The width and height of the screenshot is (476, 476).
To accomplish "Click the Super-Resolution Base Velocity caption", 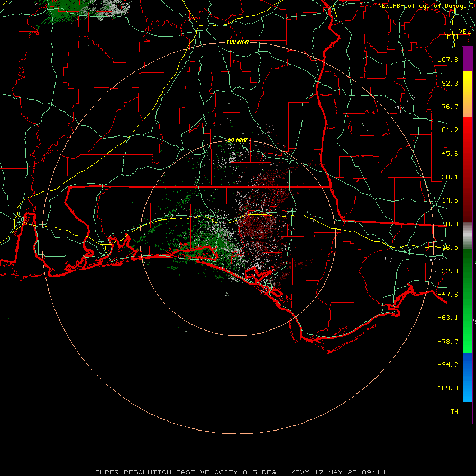I will [x=240, y=472].
